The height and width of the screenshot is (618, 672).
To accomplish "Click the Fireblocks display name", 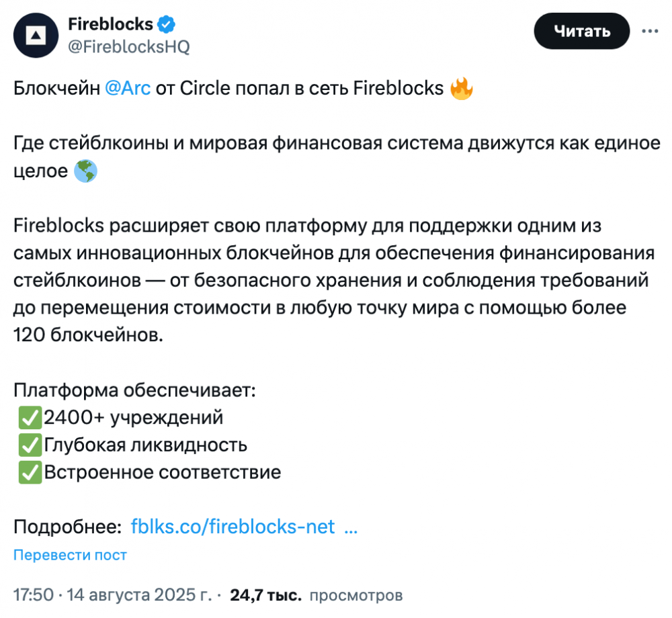I will [x=110, y=25].
